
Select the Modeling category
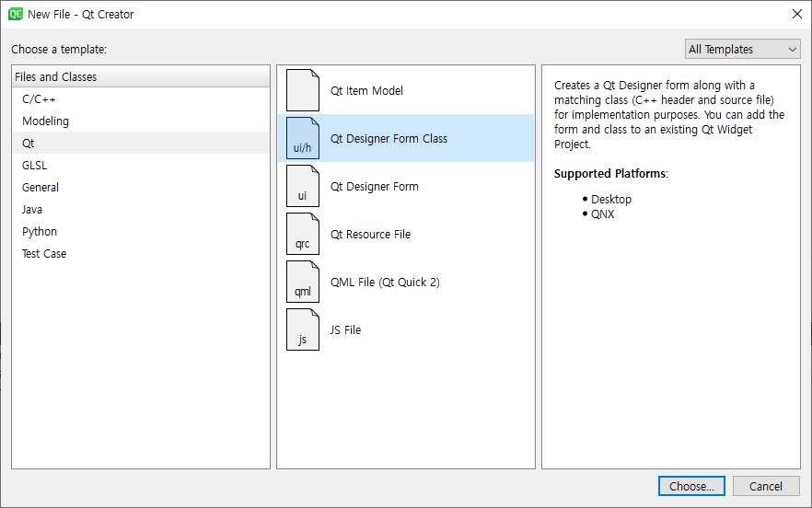pyautogui.click(x=140, y=121)
